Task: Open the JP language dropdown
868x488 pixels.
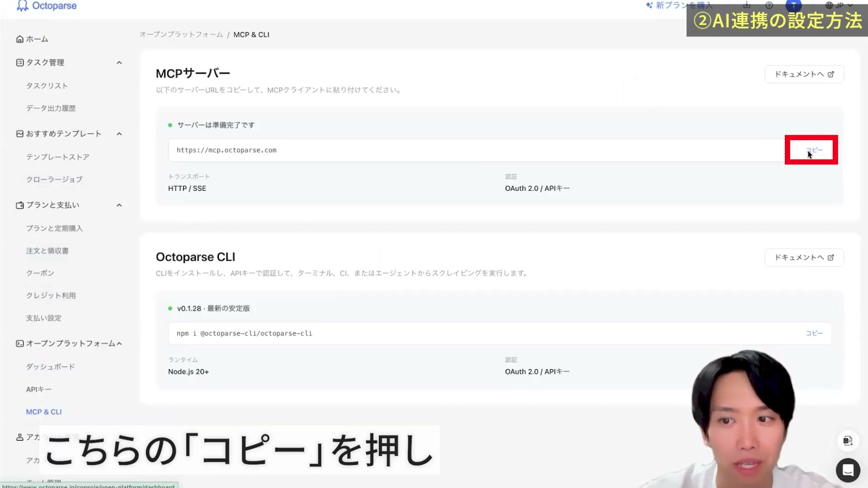Action: coord(840,5)
